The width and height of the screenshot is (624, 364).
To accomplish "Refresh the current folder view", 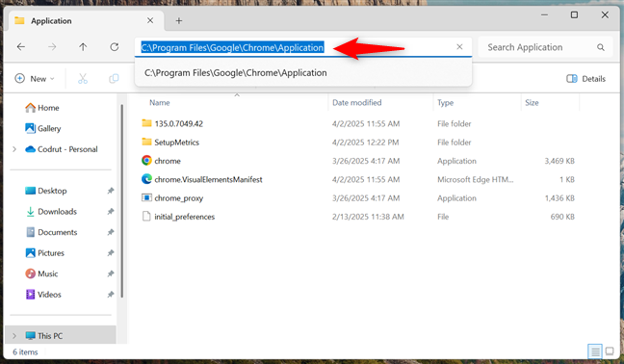I will 115,47.
